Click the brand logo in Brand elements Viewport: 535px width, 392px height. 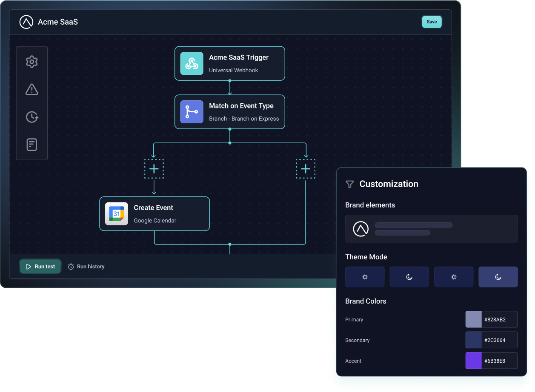click(x=361, y=229)
